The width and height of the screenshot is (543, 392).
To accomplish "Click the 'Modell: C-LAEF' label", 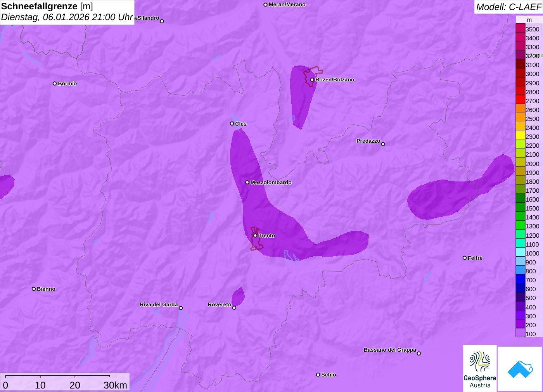I will pos(508,7).
